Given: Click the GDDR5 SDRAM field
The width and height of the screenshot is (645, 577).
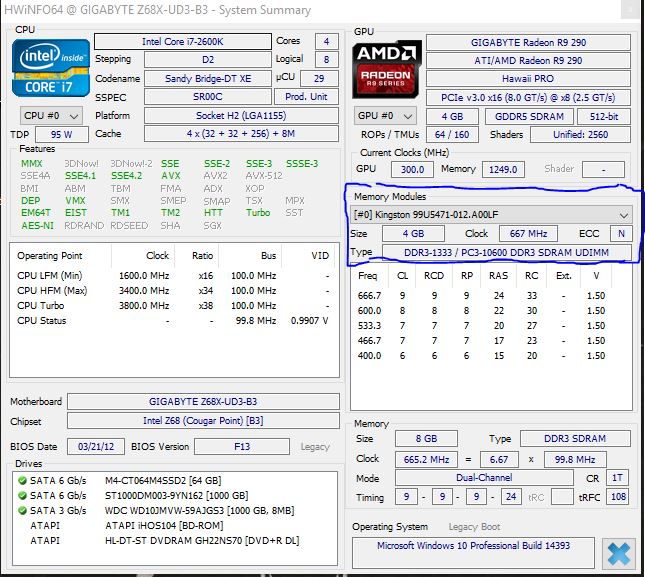Looking at the screenshot, I should pyautogui.click(x=529, y=116).
